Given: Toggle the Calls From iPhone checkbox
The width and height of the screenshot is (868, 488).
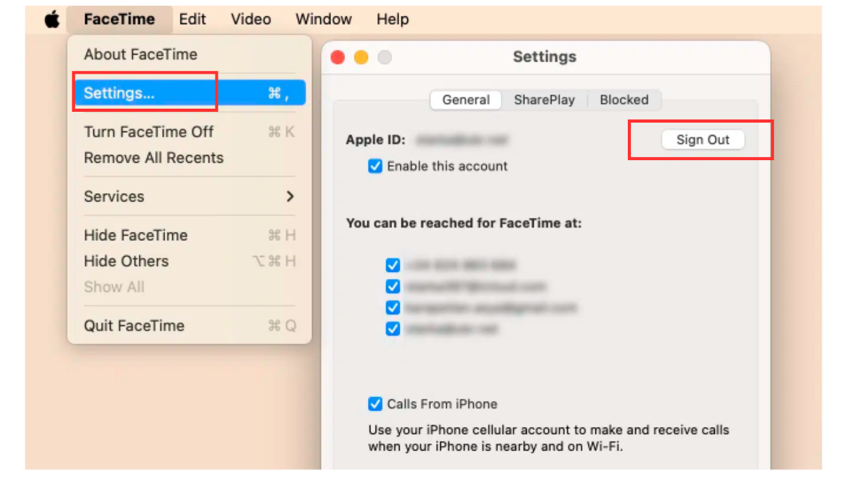Looking at the screenshot, I should [x=376, y=404].
